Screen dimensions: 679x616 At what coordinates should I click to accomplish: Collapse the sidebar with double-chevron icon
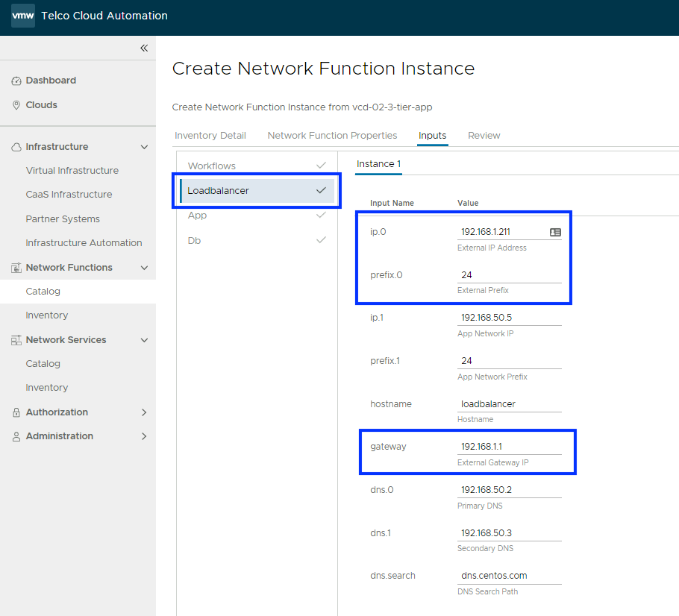tap(144, 48)
